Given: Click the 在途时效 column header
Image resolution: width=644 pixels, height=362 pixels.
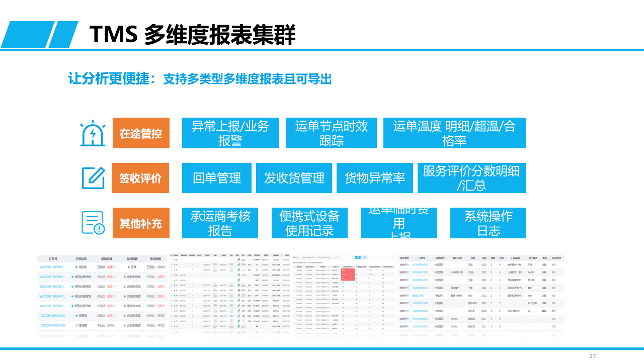Looking at the screenshot, I should tap(132, 258).
